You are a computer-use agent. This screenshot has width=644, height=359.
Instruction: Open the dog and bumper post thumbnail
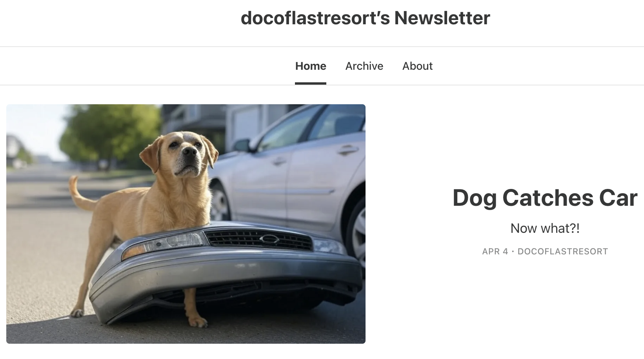(186, 224)
